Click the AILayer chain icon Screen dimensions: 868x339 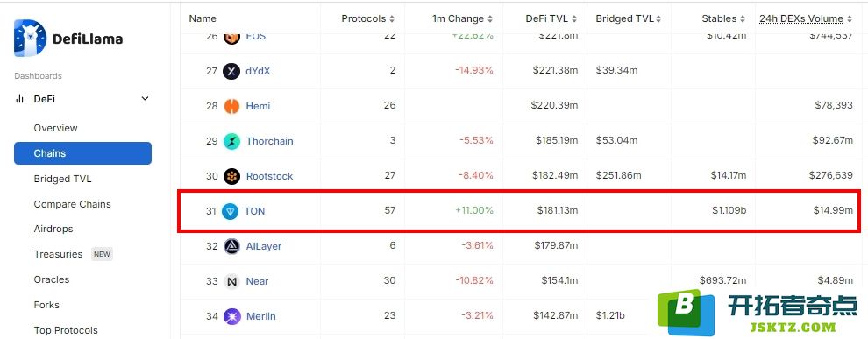(x=231, y=246)
